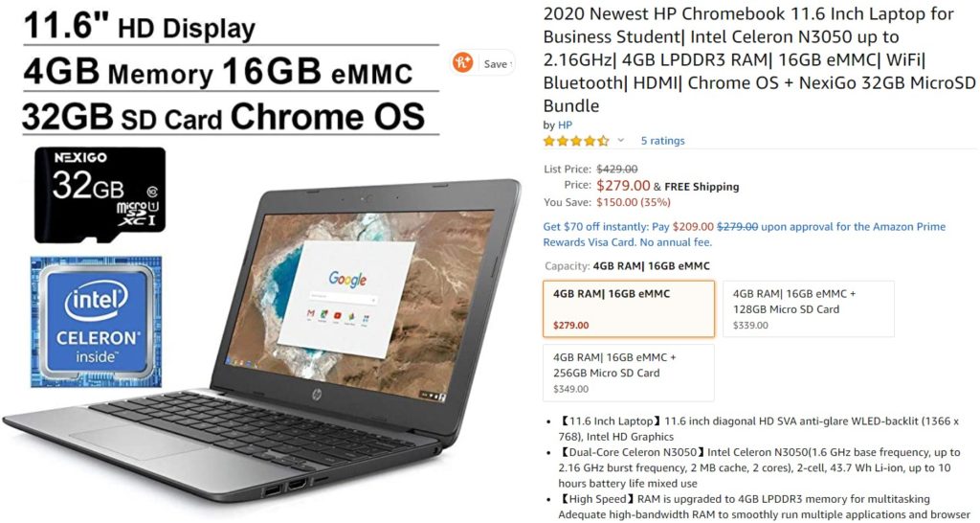Open the 5 ratings link
The image size is (980, 523).
click(x=662, y=141)
